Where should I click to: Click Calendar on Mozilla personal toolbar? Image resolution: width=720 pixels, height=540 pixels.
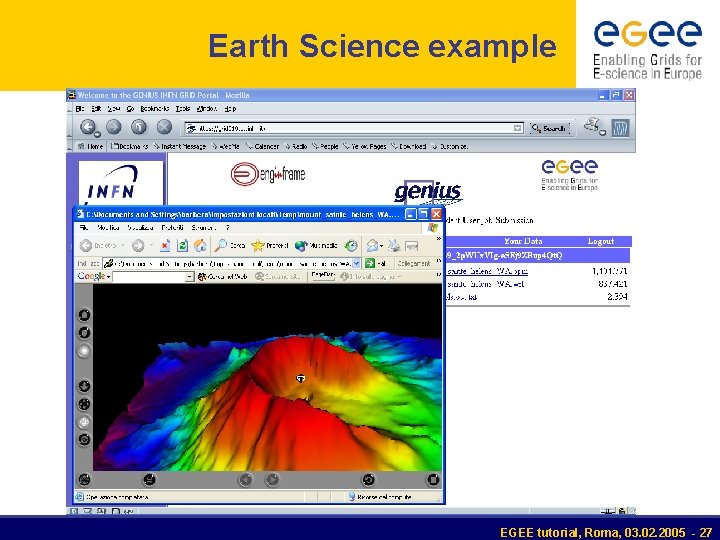coord(262,146)
